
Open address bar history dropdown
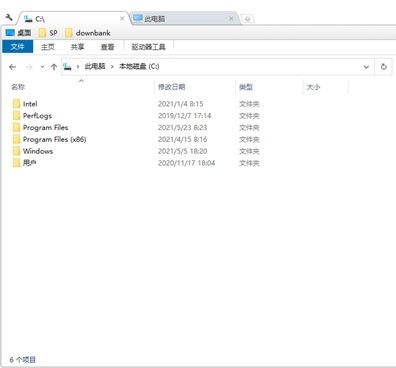366,67
